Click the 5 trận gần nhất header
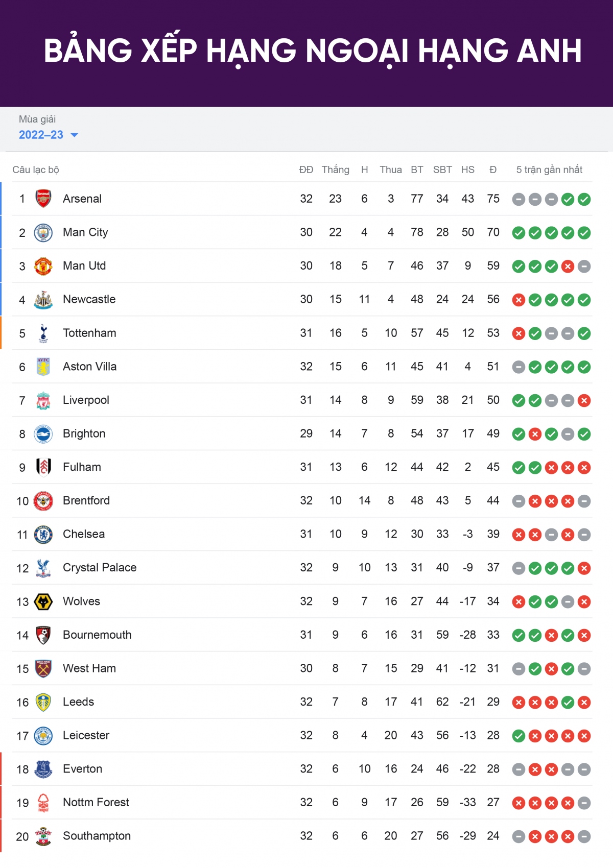Viewport: 613px width, 868px height. pos(550,170)
